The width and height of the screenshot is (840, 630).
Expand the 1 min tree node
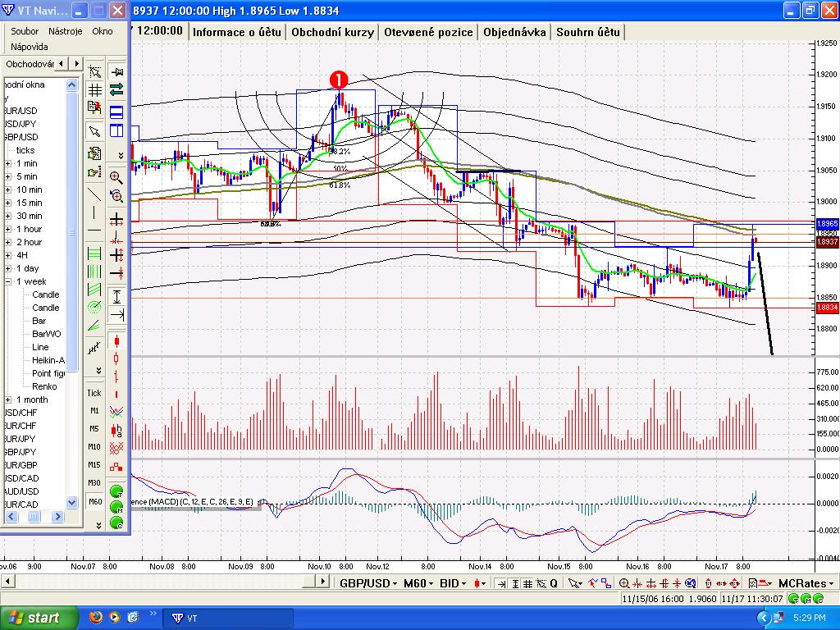coord(8,164)
